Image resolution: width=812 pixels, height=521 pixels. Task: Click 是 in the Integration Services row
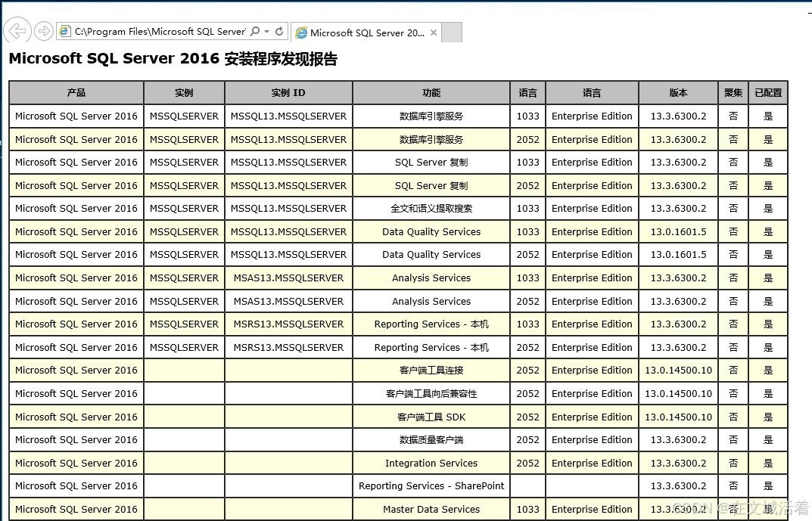[769, 463]
